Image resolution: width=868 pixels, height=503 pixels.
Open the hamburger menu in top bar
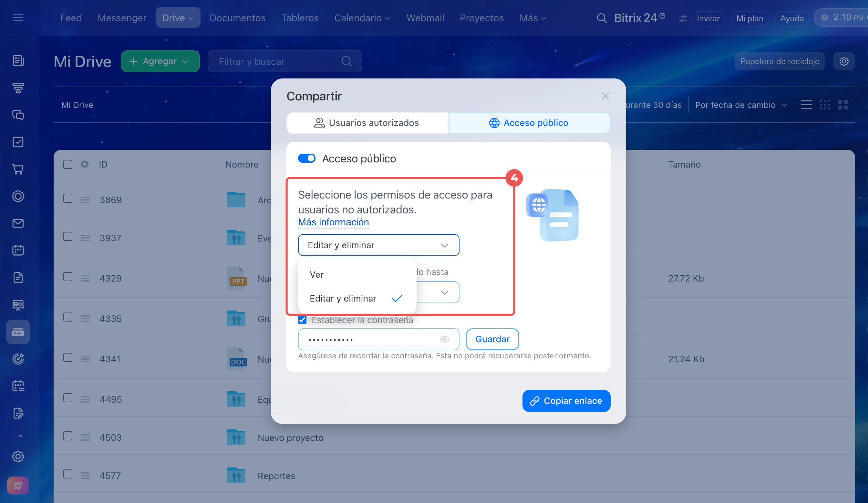click(18, 17)
